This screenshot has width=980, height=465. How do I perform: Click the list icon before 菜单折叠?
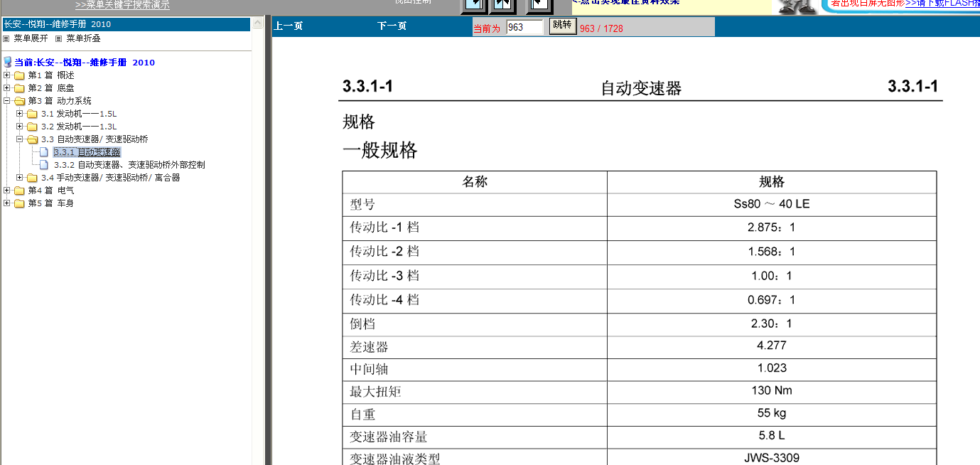[x=59, y=38]
